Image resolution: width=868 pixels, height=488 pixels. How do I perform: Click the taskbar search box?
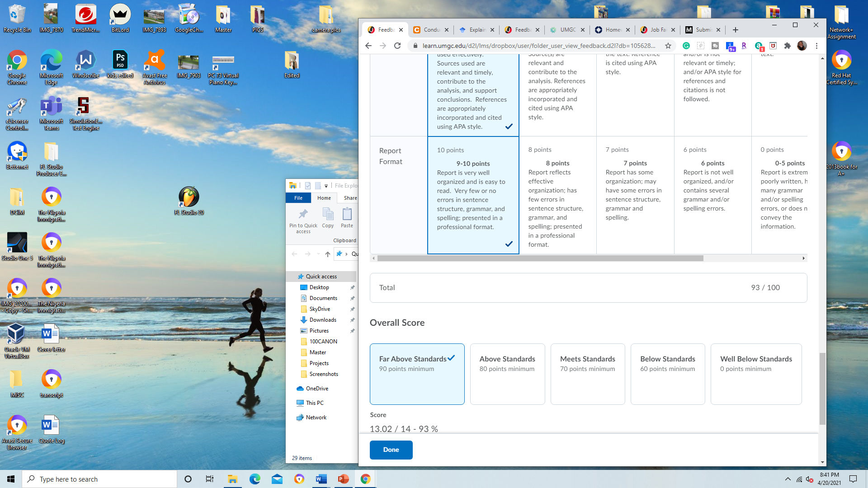[x=99, y=479]
